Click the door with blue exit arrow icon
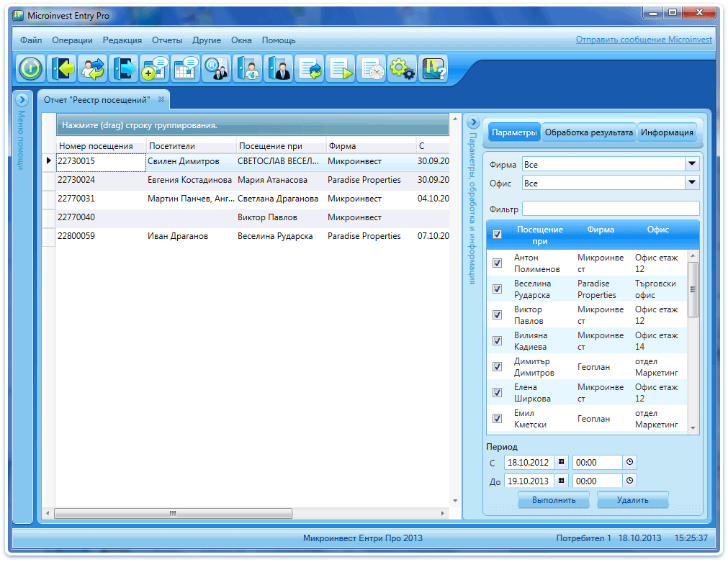This screenshot has height=562, width=728. [x=124, y=68]
